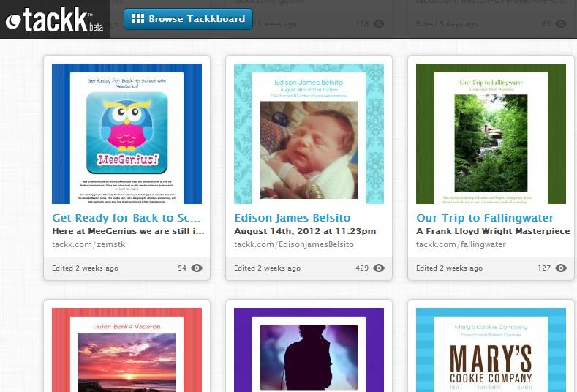Select 'August 14th, 2012 at 11:23pm' subtitle
Image resolution: width=577 pixels, height=392 pixels.
(x=305, y=231)
